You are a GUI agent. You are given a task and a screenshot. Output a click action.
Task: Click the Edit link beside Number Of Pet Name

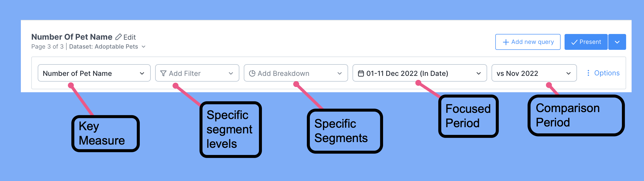pos(130,37)
